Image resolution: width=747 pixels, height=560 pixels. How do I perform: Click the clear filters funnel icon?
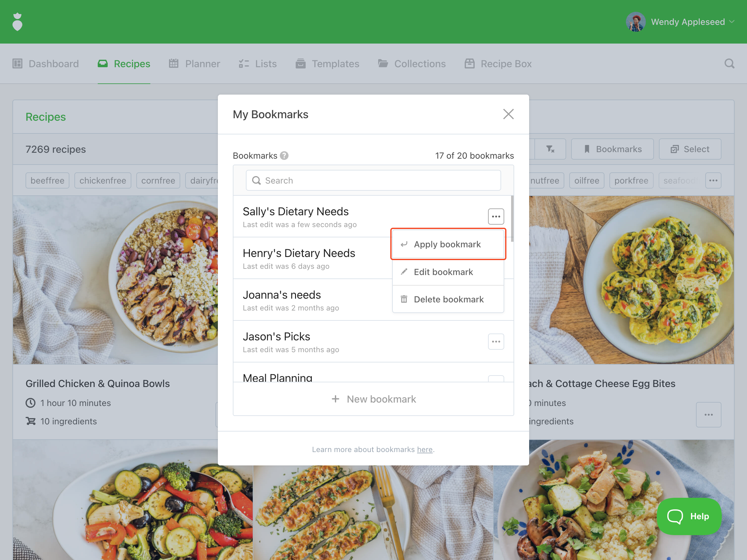pos(550,149)
